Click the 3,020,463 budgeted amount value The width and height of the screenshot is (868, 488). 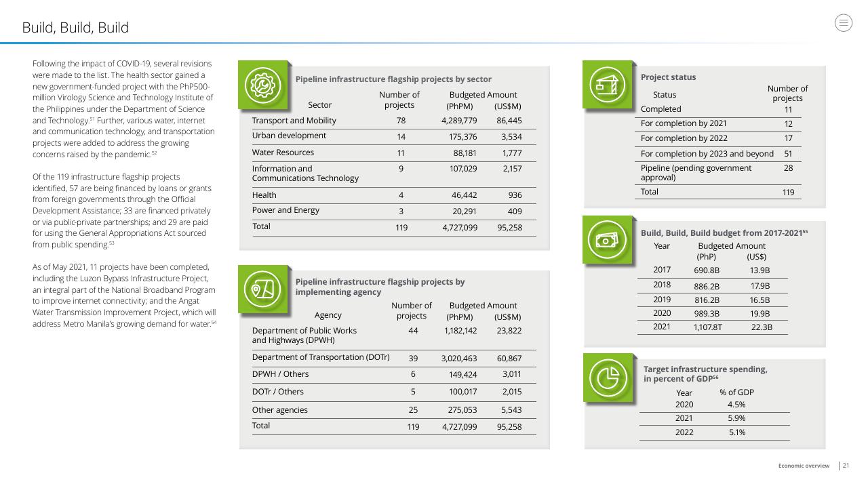click(459, 358)
